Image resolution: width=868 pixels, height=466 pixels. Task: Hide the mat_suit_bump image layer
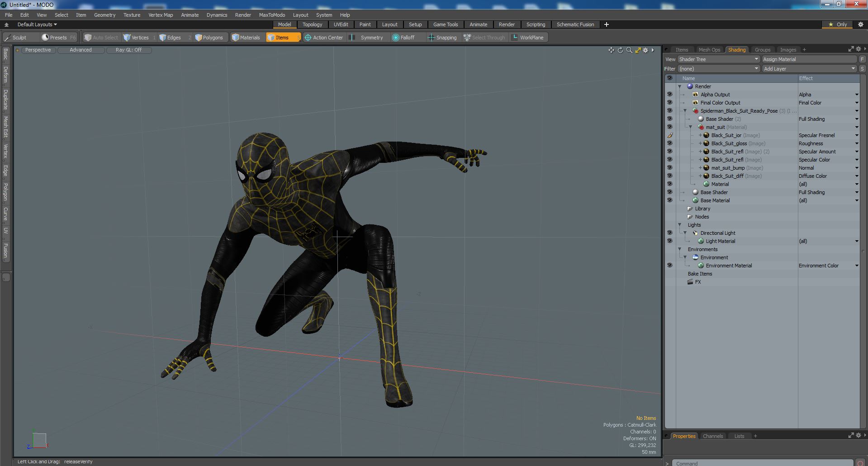[x=669, y=168]
